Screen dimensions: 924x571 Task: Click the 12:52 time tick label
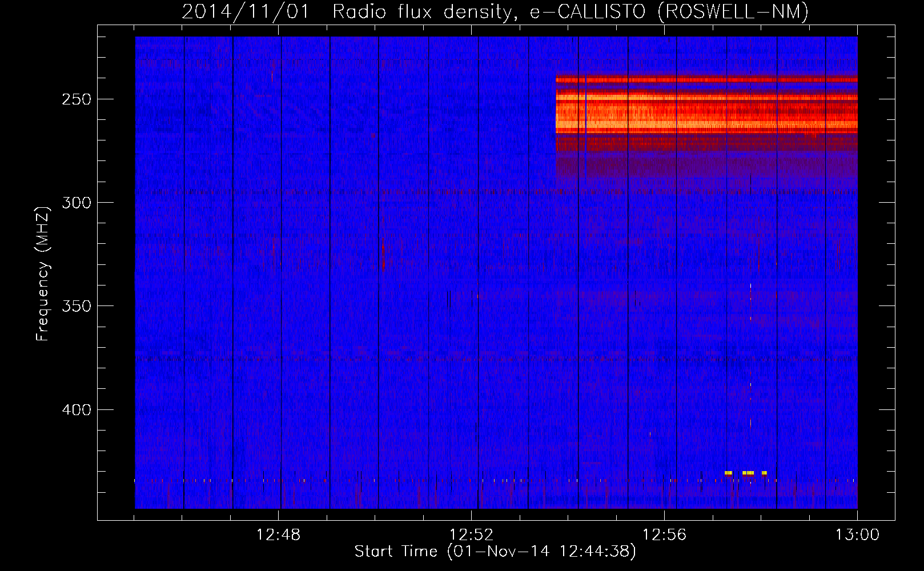click(x=471, y=535)
